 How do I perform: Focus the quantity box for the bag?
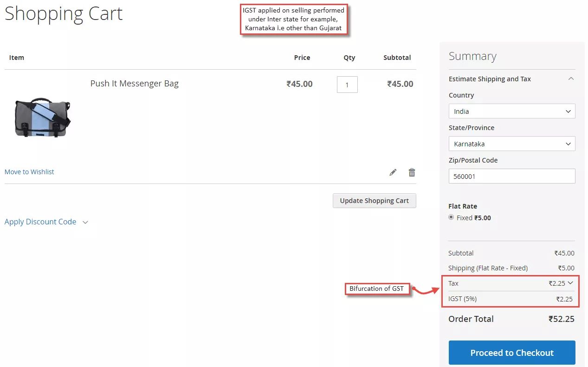click(347, 85)
